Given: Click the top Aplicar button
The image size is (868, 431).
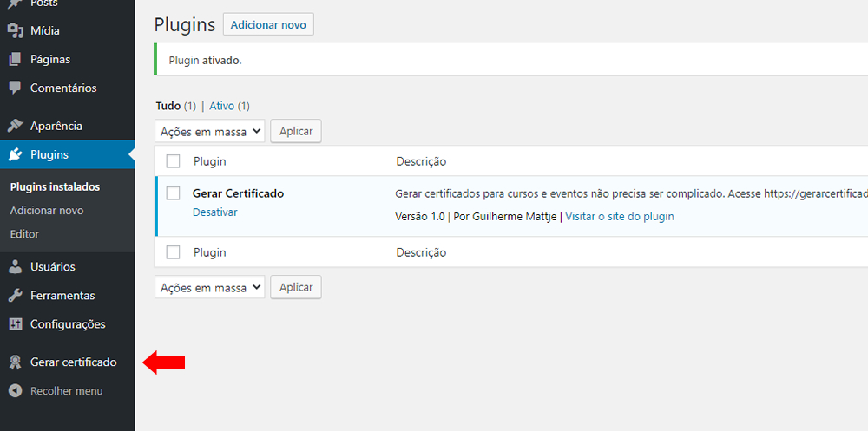Looking at the screenshot, I should (x=296, y=131).
